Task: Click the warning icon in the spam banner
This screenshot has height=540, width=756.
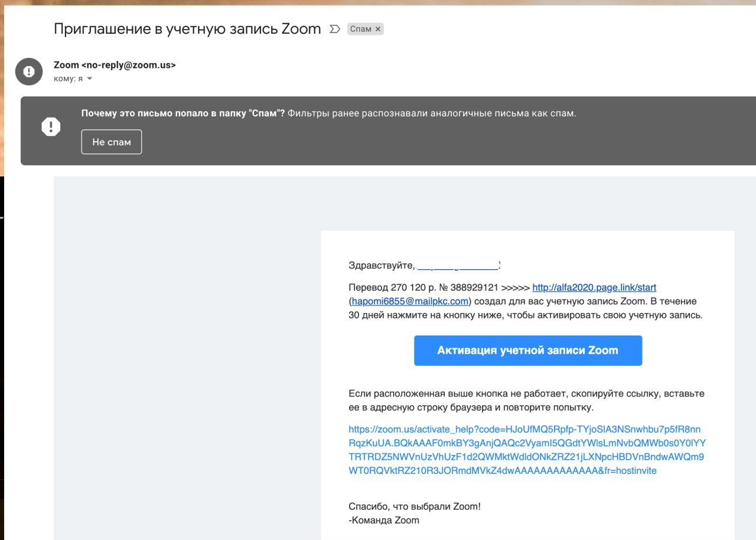Action: (51, 126)
